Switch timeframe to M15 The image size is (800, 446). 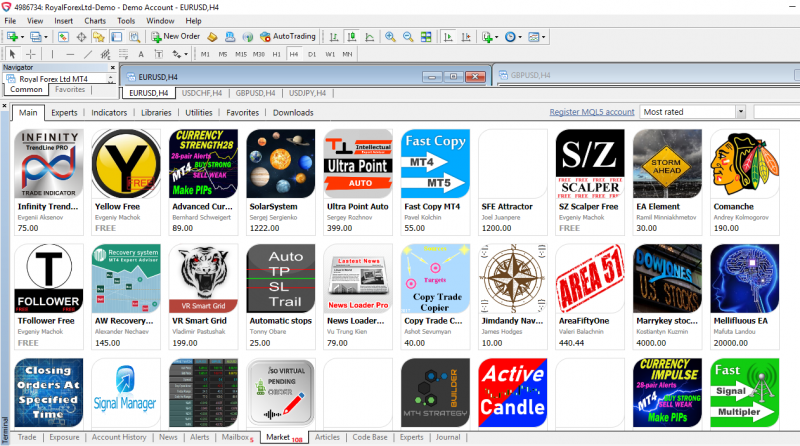coord(241,54)
